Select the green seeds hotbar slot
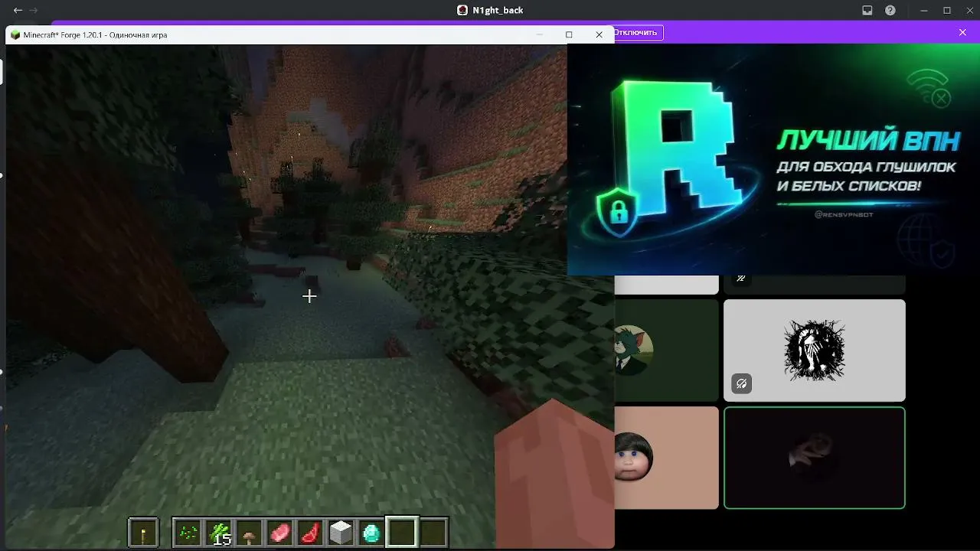 coord(188,532)
